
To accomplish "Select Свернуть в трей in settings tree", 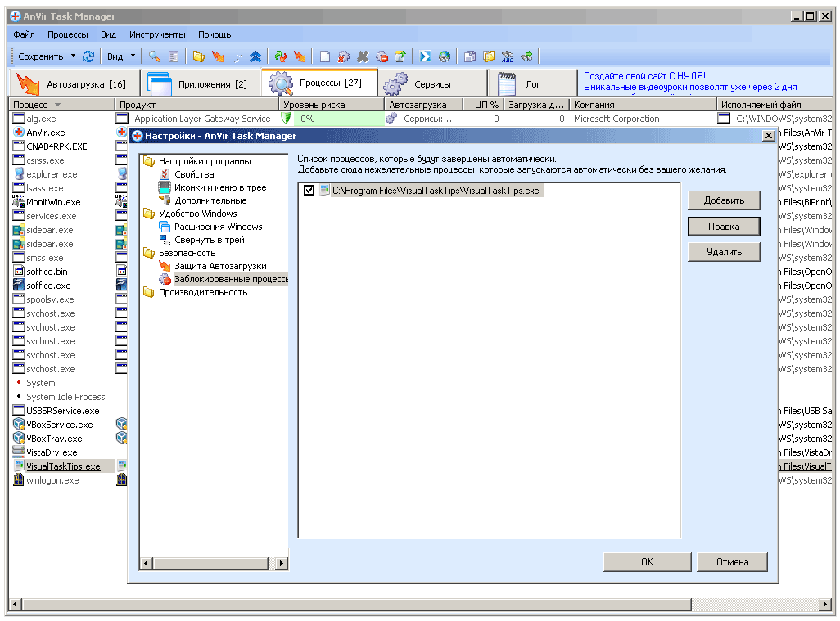I will point(209,240).
